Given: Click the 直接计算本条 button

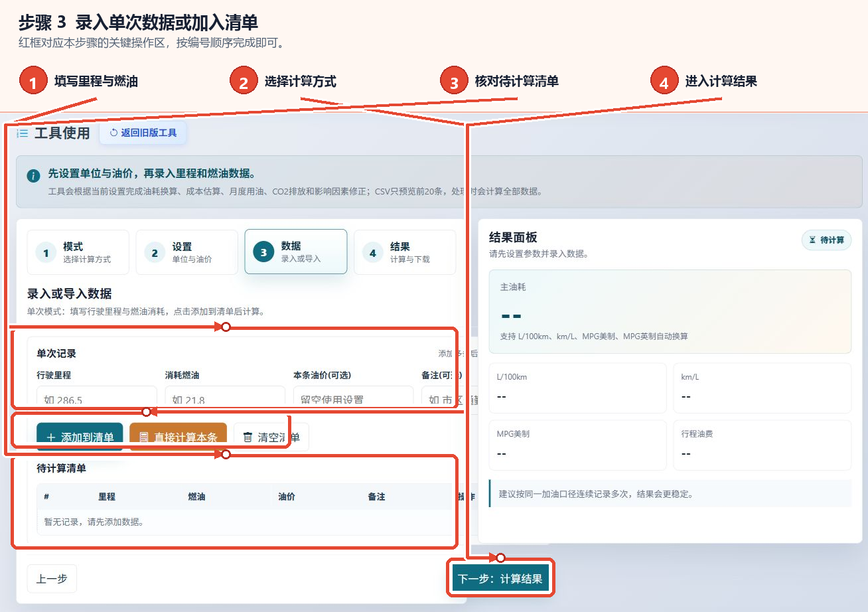Looking at the screenshot, I should tap(178, 437).
